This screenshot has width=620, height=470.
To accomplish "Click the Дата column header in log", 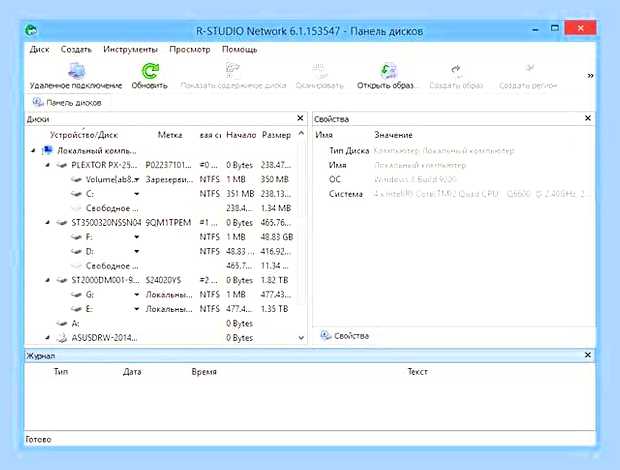I will click(x=132, y=372).
